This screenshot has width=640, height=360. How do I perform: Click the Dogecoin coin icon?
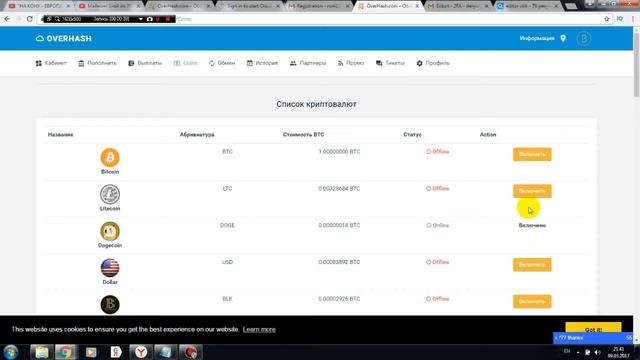coord(110,231)
